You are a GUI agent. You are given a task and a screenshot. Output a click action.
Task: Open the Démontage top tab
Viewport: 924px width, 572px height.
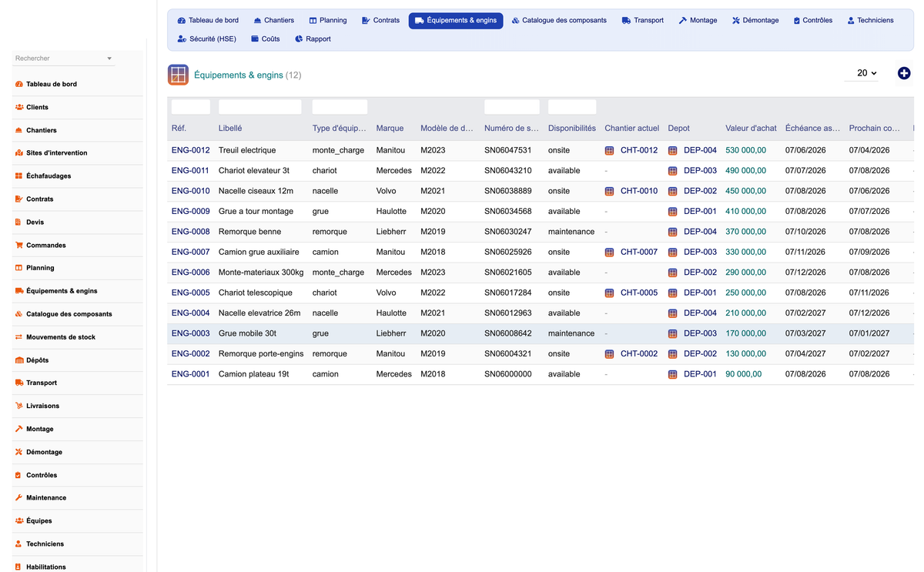(x=755, y=20)
